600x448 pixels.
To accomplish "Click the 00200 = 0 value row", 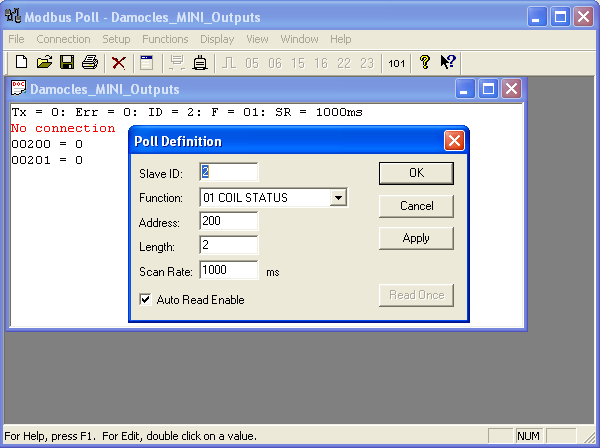I will tap(47, 144).
